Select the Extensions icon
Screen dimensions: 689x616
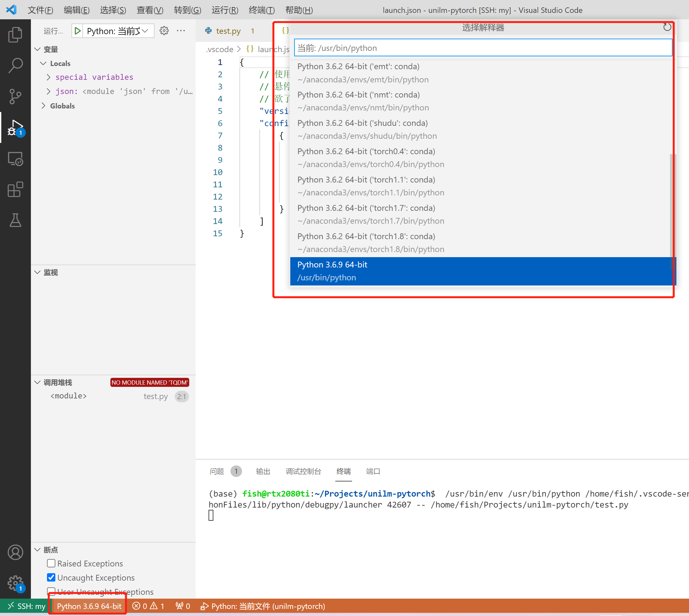15,190
